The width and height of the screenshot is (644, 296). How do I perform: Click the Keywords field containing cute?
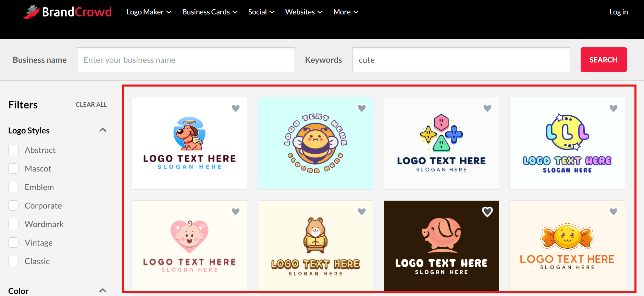tap(461, 60)
